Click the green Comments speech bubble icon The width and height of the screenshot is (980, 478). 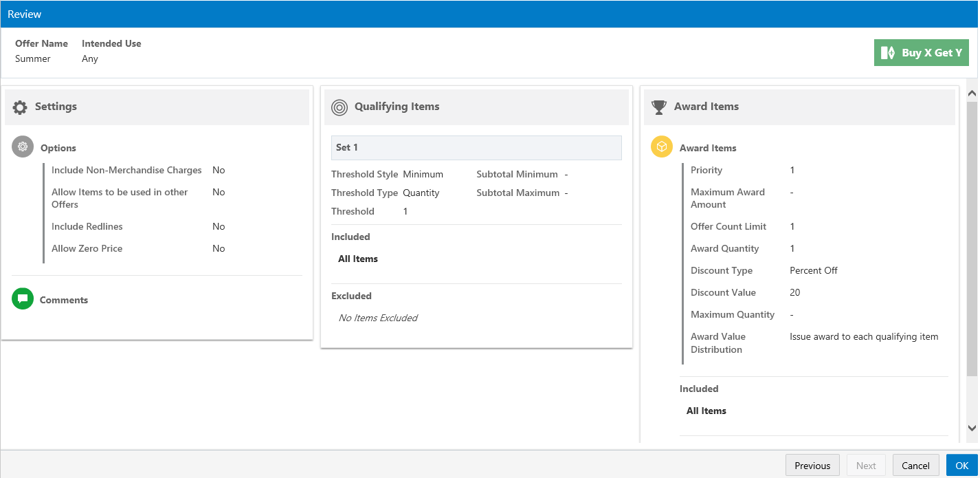(23, 298)
